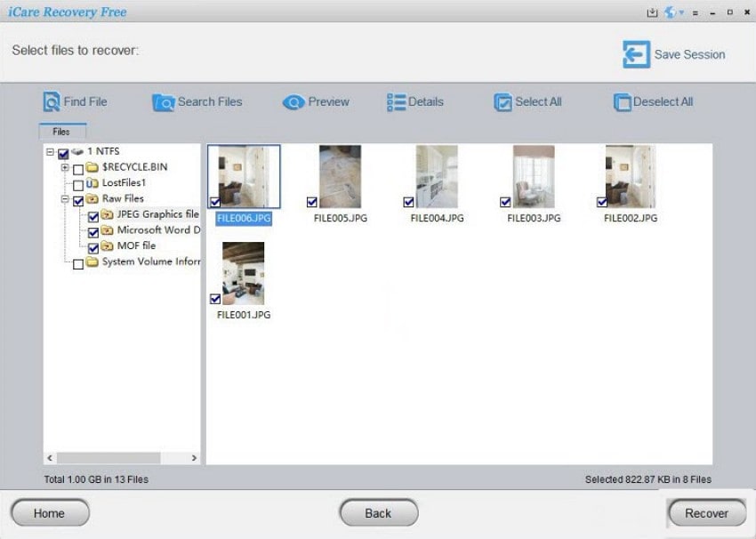Uncheck the Microsoft Word checkbox

[x=93, y=232]
